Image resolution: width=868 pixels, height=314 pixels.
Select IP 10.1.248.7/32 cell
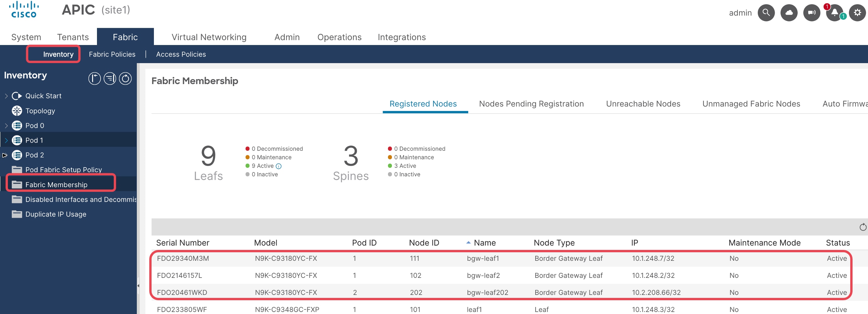[653, 258]
